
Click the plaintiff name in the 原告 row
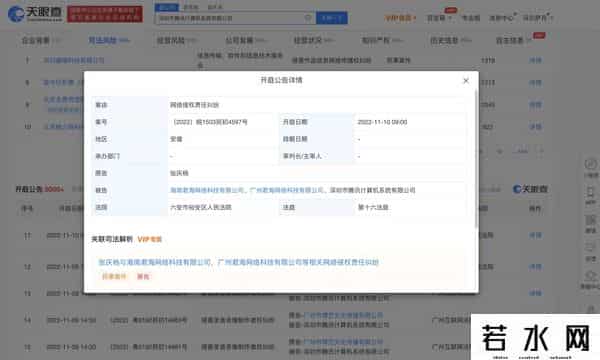click(x=179, y=173)
